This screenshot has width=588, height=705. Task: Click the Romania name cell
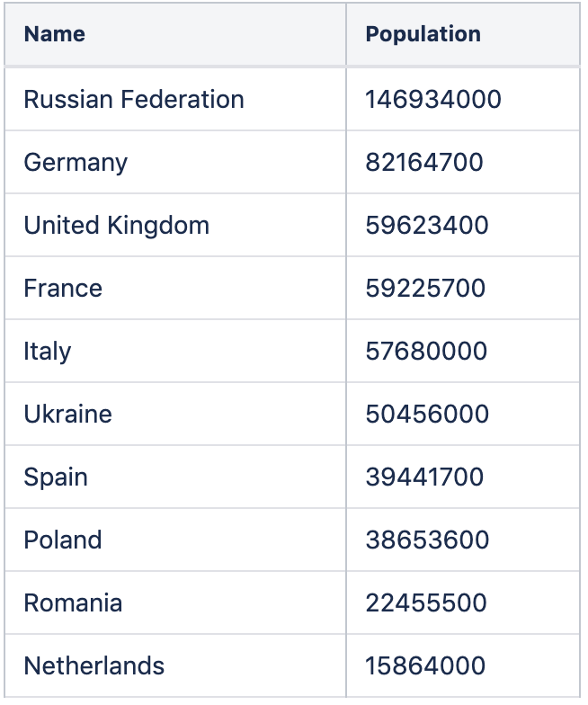click(73, 602)
